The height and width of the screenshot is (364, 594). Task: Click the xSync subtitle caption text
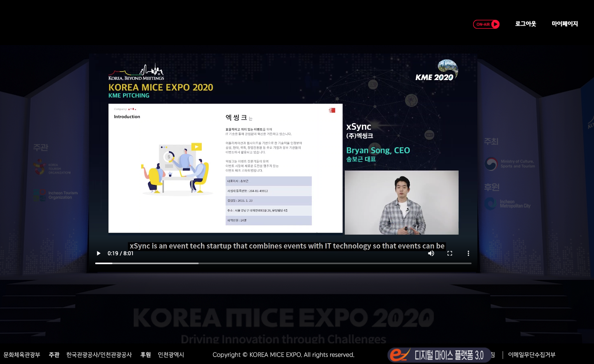[287, 246]
